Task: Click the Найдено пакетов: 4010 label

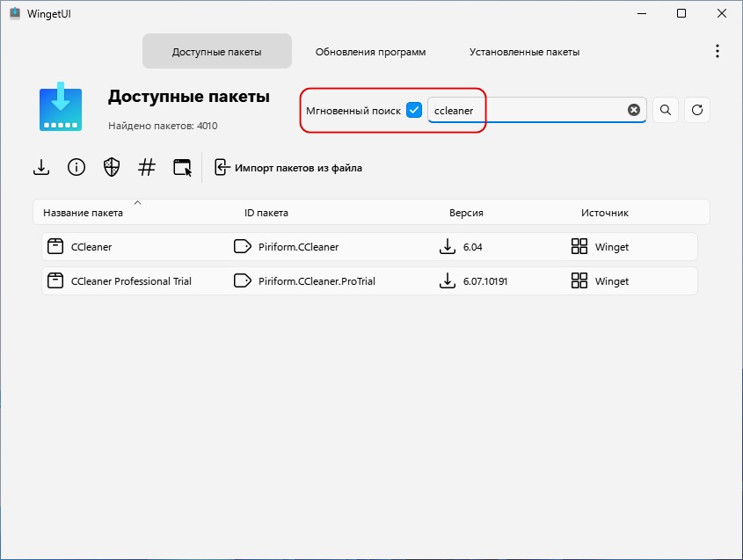Action: coord(163,126)
